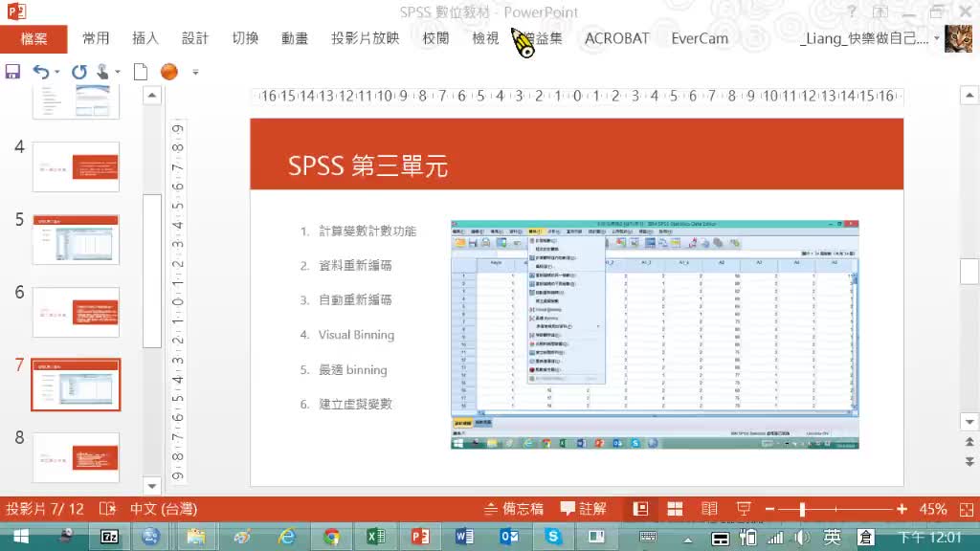
Task: Click the PowerPoint logo in the title bar
Action: (x=16, y=11)
